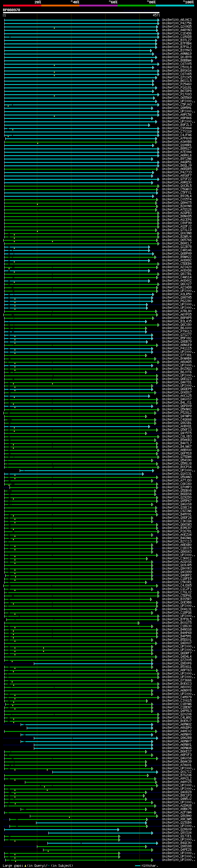197x868 pixels.
Task: Select the UniRef100_A9PC56 label
Action: tap(177, 115)
